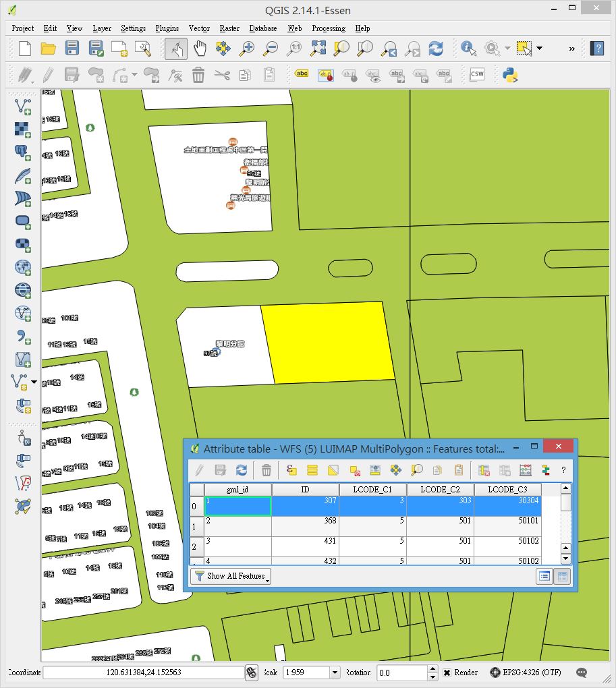Toggle editing mode in the attribute table
Image resolution: width=616 pixels, height=688 pixels.
coord(199,470)
